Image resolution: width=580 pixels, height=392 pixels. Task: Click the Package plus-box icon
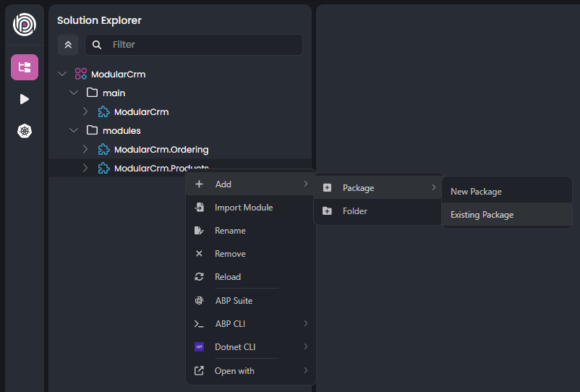click(327, 188)
